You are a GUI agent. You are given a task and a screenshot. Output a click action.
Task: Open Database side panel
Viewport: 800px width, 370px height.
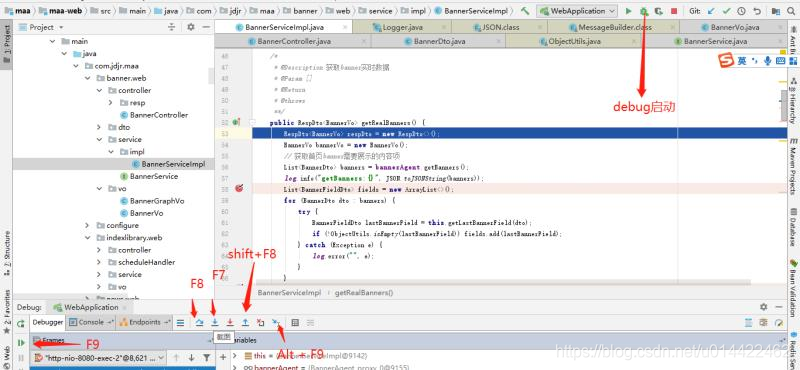tap(793, 227)
